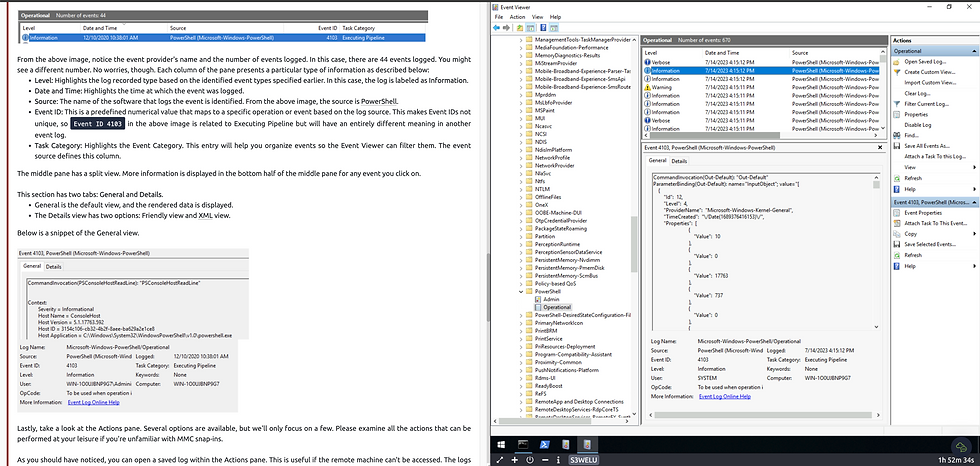Click the green cloud icon at bottom right
The height and width of the screenshot is (466, 980).
pyautogui.click(x=959, y=445)
